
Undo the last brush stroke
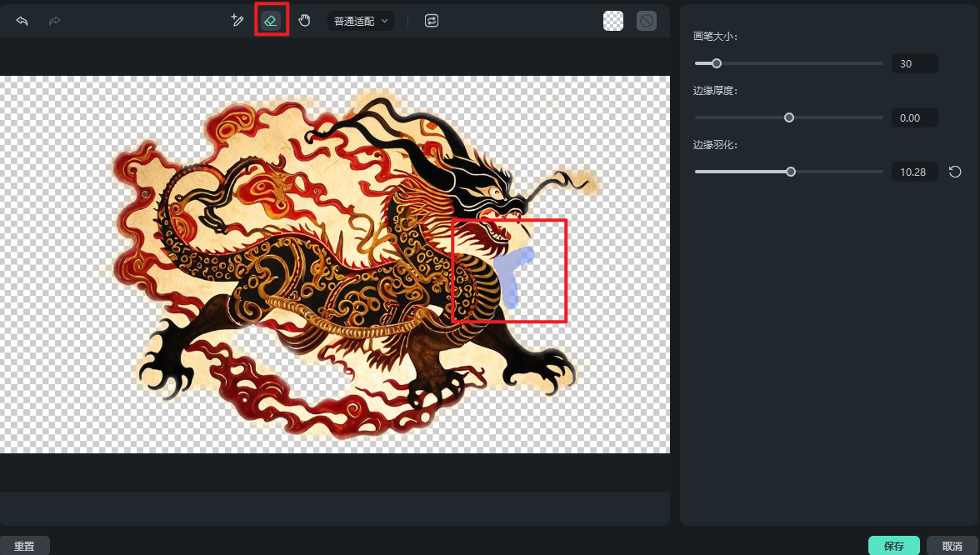tap(22, 21)
